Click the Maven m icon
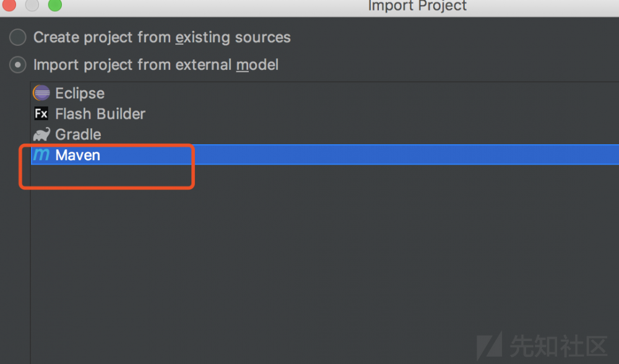The image size is (619, 364). [41, 155]
